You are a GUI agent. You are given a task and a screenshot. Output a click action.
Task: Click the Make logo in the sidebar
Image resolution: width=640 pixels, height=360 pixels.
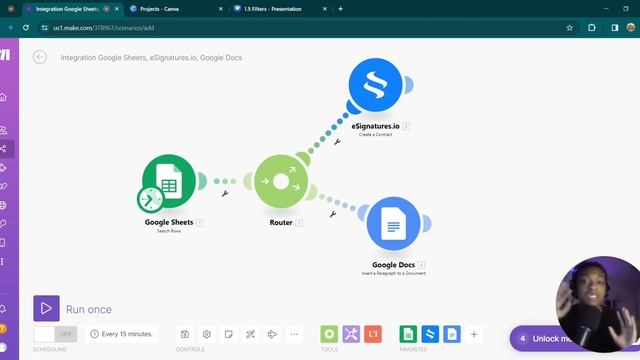6,54
